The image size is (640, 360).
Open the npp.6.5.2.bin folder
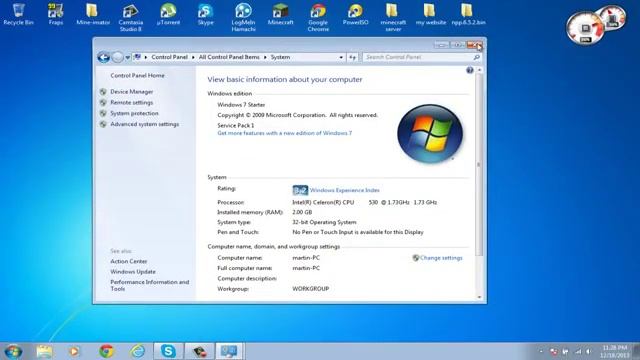point(468,14)
